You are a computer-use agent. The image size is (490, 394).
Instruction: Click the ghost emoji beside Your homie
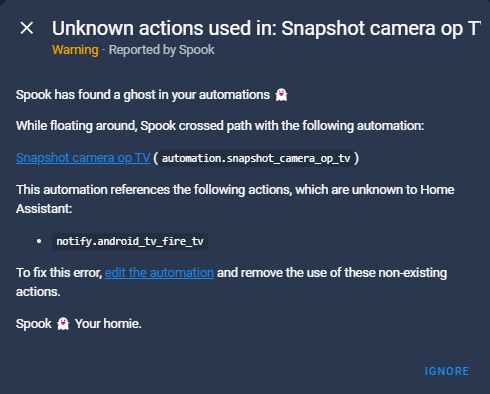click(63, 324)
